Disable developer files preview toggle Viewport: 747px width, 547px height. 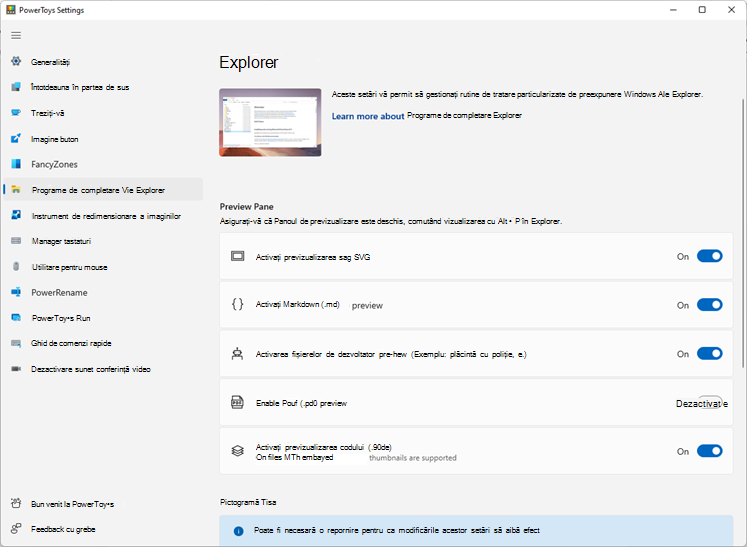click(x=709, y=354)
